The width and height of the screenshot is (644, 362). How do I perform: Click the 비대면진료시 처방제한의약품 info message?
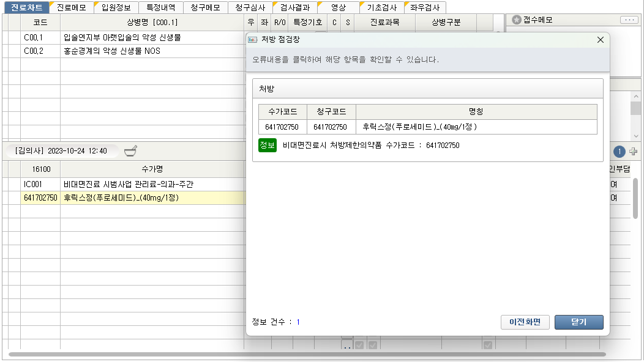(370, 146)
